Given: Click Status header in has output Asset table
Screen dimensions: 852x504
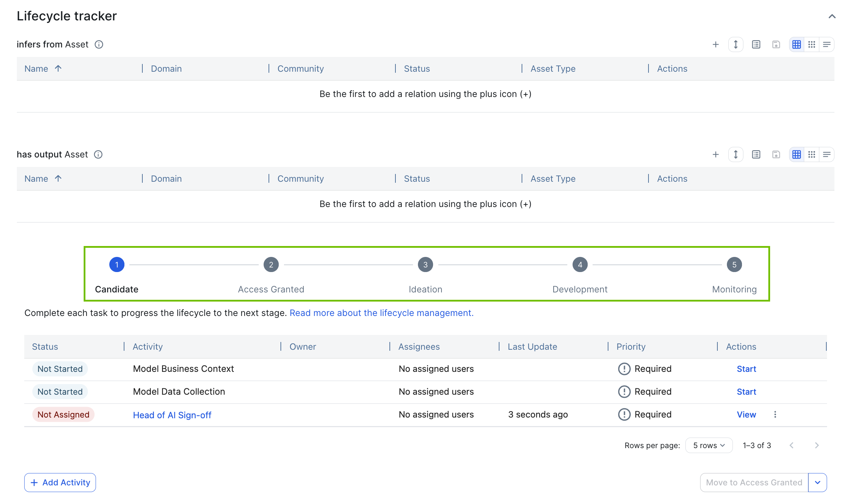Looking at the screenshot, I should [x=417, y=179].
